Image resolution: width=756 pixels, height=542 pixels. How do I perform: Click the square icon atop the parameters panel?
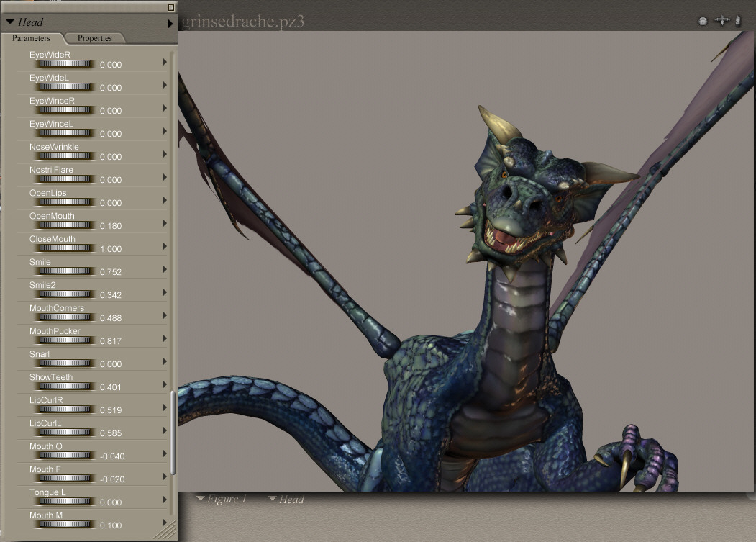click(170, 7)
